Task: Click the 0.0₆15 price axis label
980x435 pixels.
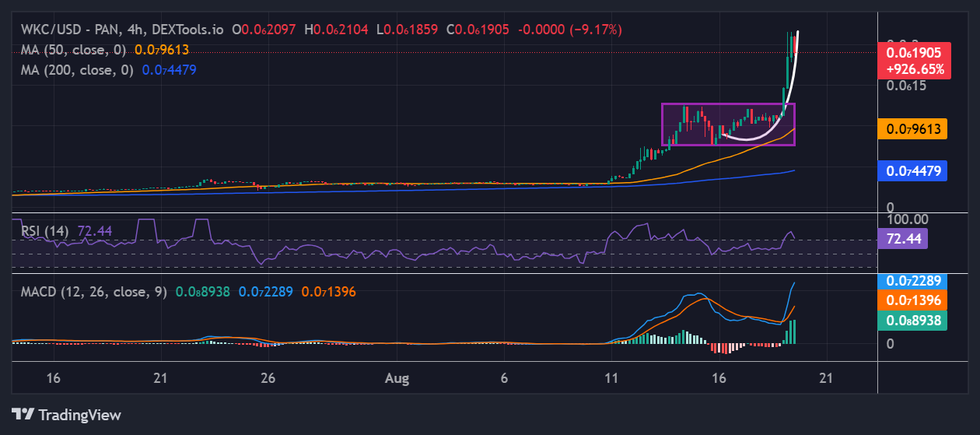Action: click(908, 86)
